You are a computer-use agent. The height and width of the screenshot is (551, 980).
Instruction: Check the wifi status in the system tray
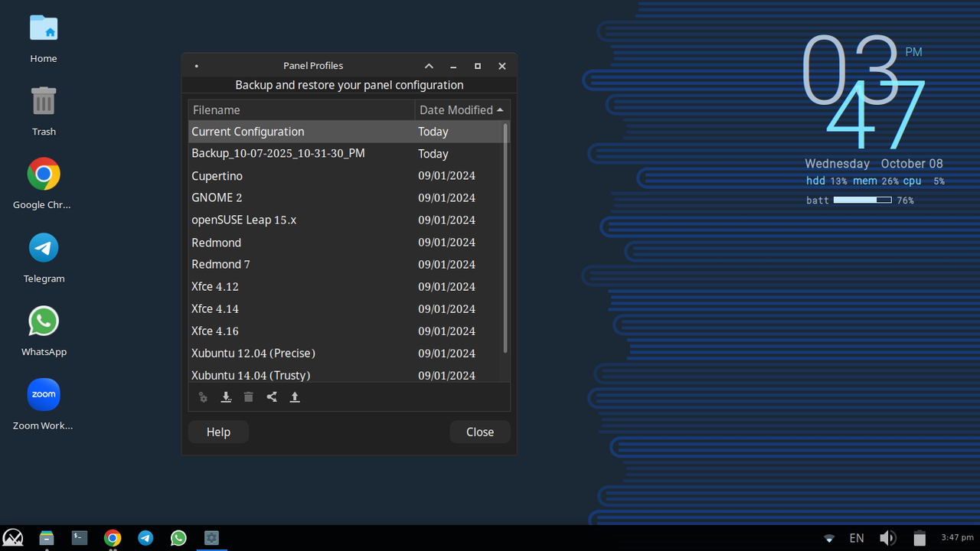coord(829,538)
